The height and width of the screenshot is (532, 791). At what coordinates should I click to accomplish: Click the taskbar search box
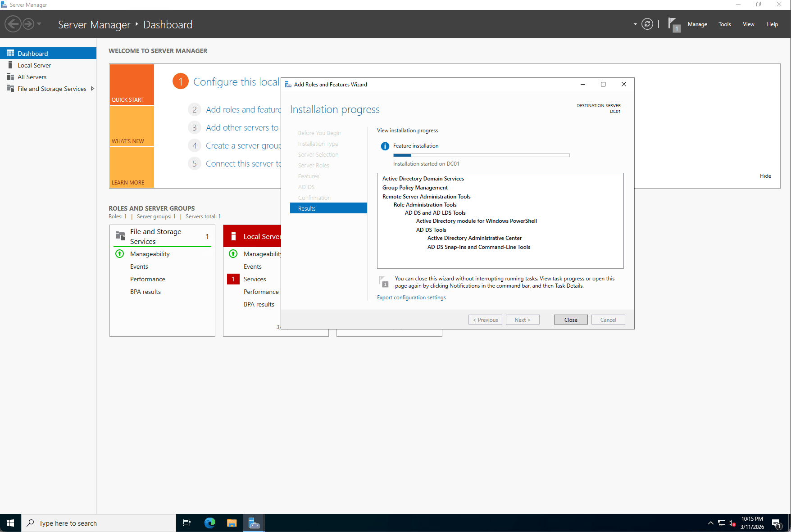pyautogui.click(x=99, y=523)
